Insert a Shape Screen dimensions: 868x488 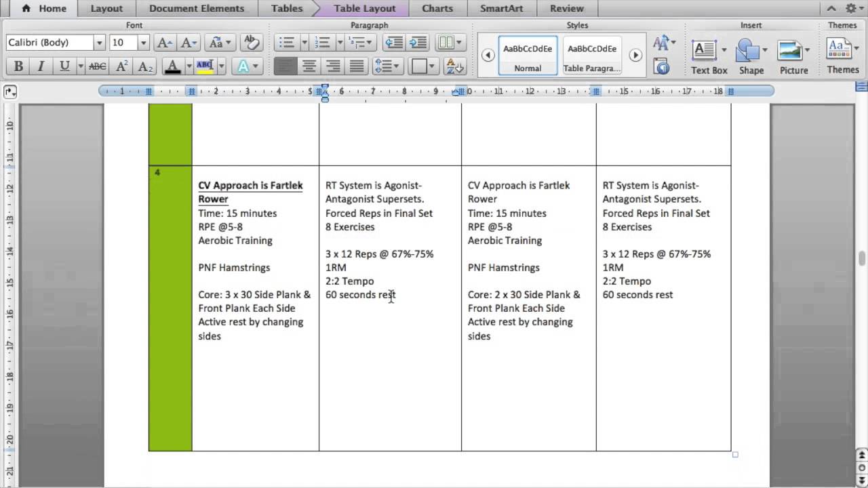(751, 56)
